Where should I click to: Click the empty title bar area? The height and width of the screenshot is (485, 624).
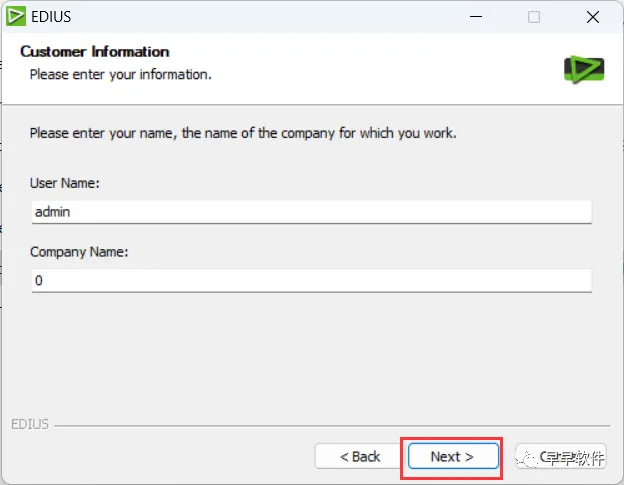270,17
